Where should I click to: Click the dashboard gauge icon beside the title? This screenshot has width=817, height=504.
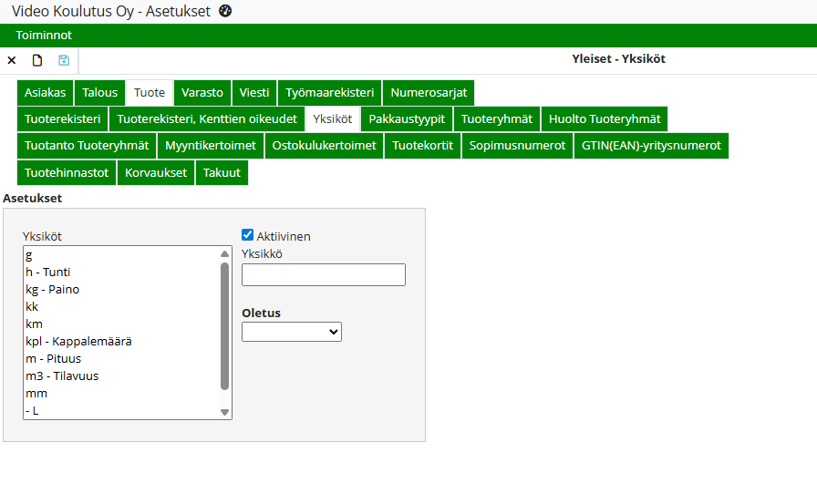coord(225,11)
